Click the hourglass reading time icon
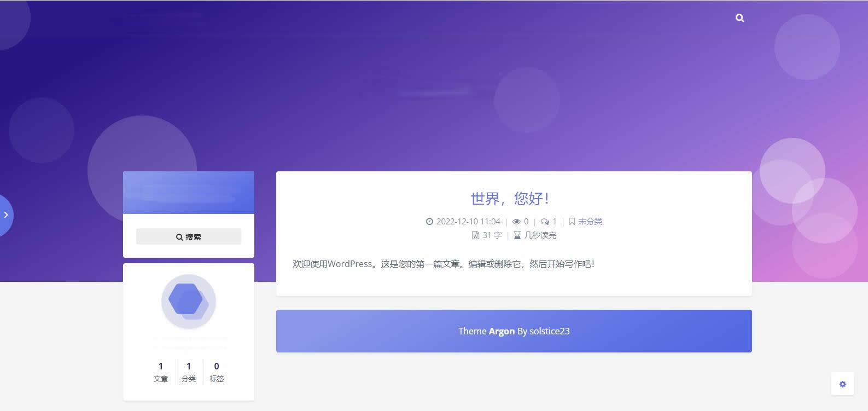Image resolution: width=868 pixels, height=411 pixels. click(x=517, y=235)
